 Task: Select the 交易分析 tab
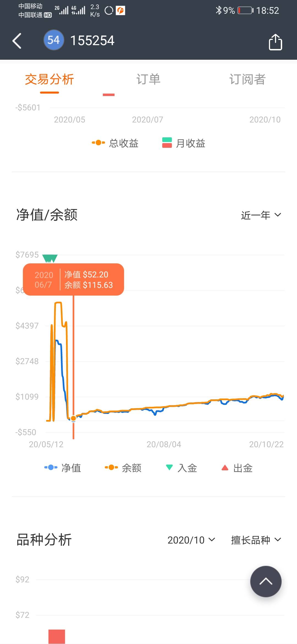coord(50,79)
